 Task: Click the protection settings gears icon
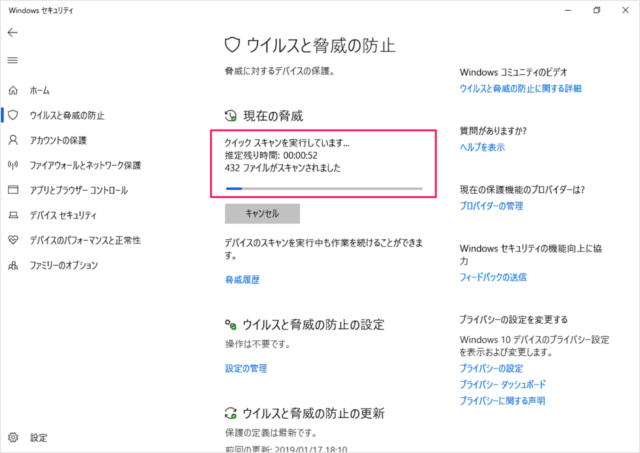231,325
